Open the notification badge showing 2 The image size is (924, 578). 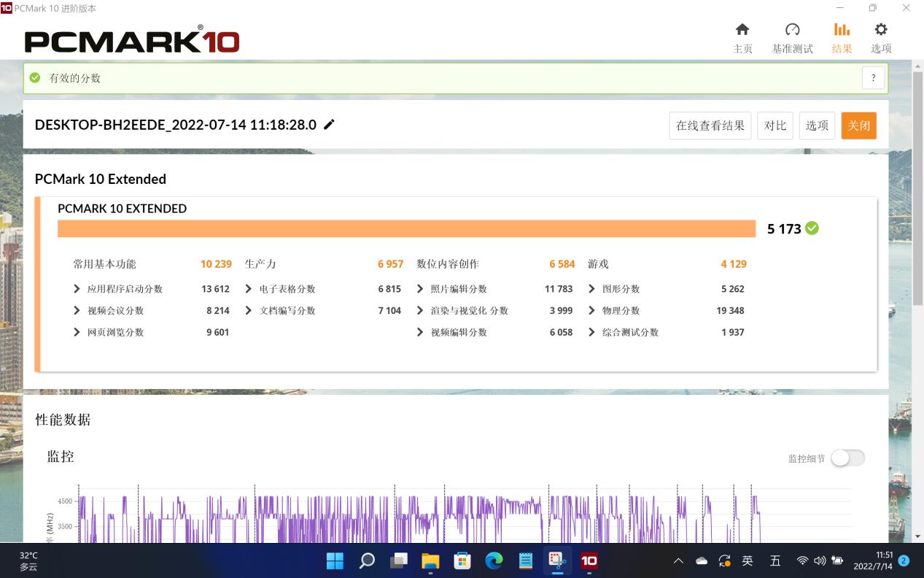pyautogui.click(x=904, y=560)
